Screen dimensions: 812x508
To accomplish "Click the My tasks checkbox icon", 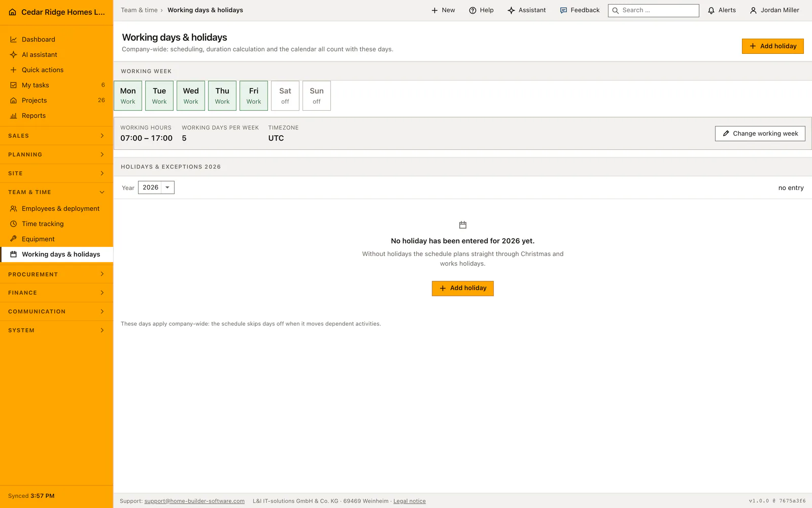I will coord(14,85).
